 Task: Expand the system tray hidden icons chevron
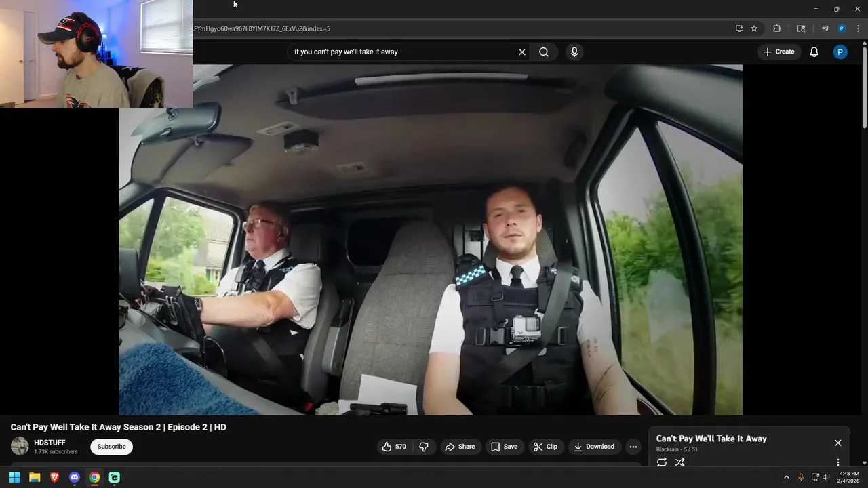(x=787, y=477)
